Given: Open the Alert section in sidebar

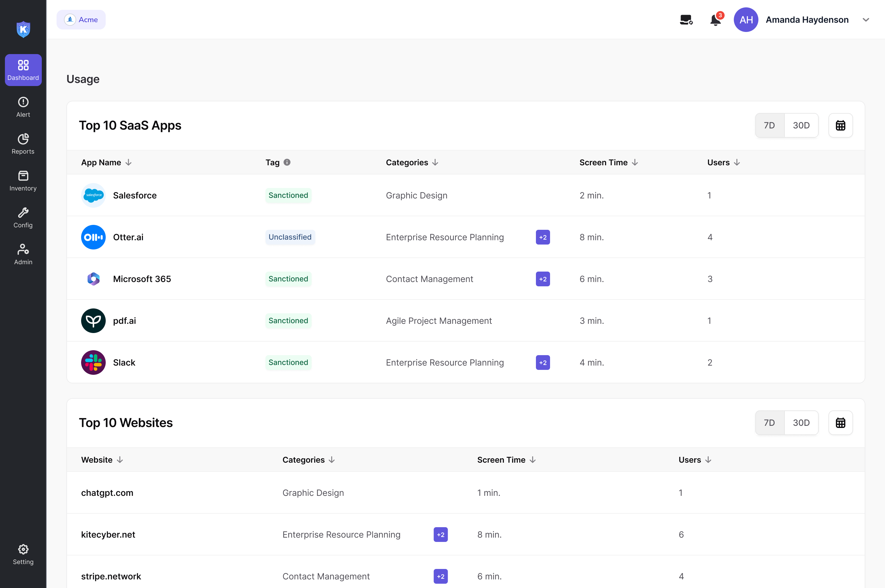Looking at the screenshot, I should click(x=23, y=107).
